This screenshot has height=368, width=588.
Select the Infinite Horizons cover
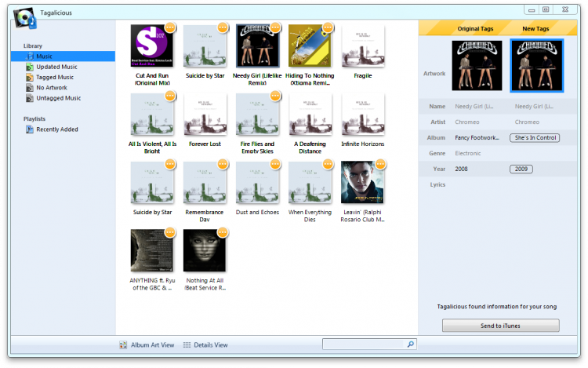coord(363,114)
